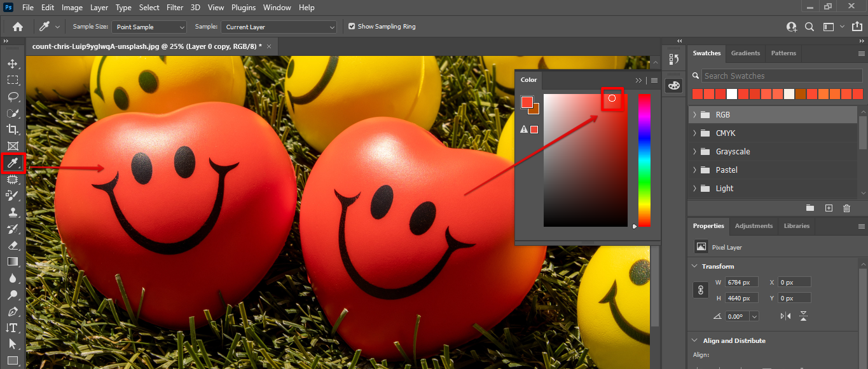Screen dimensions: 868x369
Task: Click the Home icon in options bar
Action: click(x=18, y=27)
